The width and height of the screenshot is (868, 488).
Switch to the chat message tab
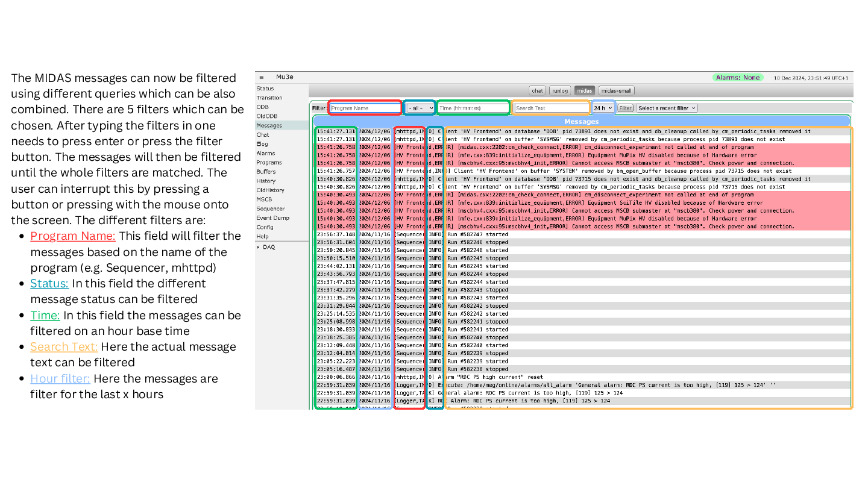click(x=537, y=90)
